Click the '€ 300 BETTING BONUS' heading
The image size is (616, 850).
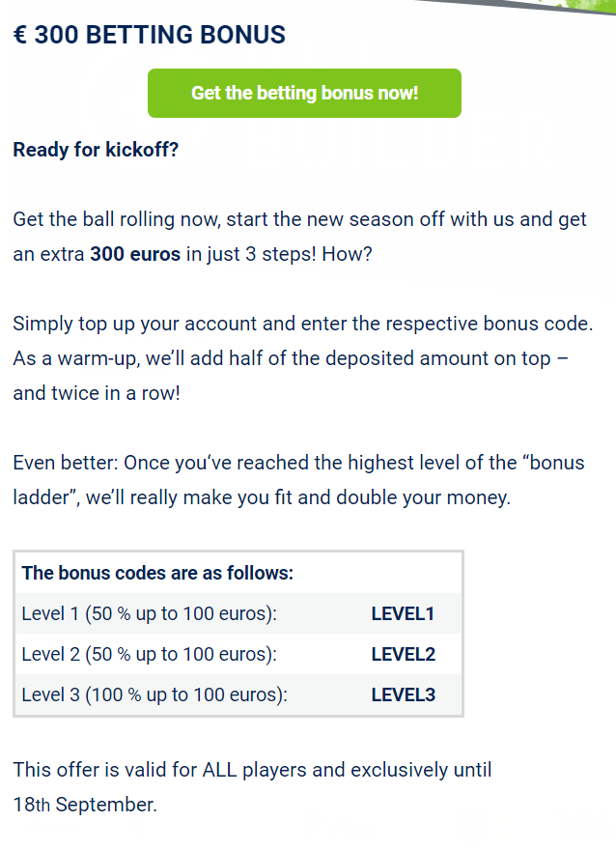click(x=150, y=36)
